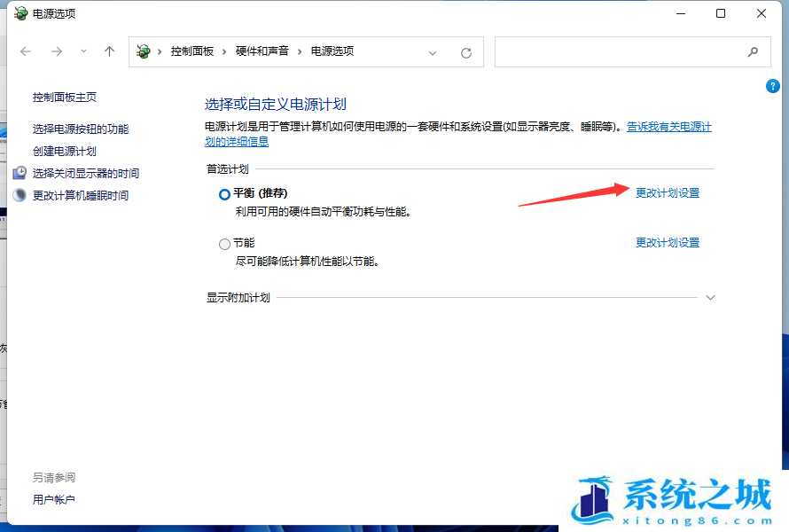Click 电源选项 breadcrumb
This screenshot has width=789, height=532.
tap(332, 51)
